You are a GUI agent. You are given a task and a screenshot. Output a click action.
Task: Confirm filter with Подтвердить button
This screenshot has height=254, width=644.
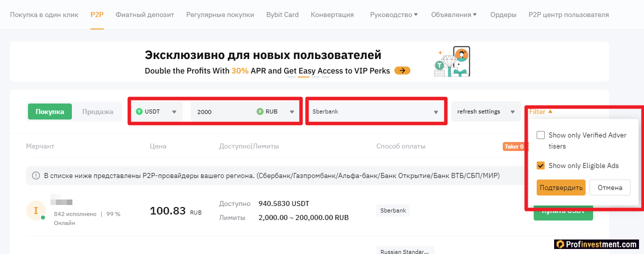561,187
